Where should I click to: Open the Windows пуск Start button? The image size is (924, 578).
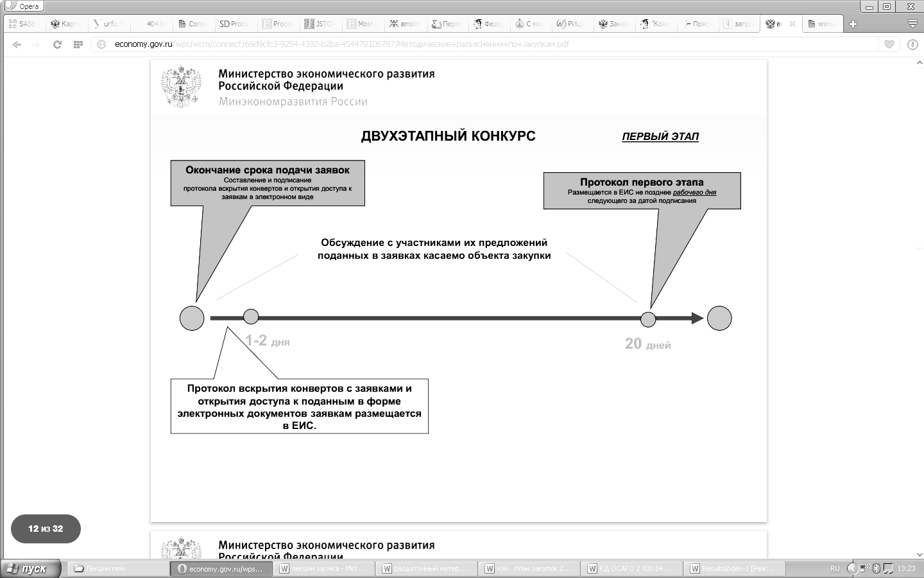click(31, 568)
